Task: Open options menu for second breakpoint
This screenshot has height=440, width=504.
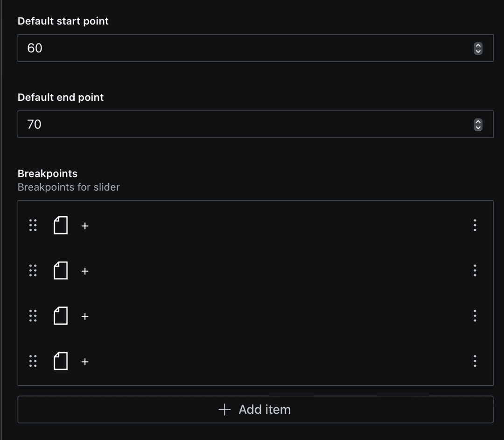Action: [x=475, y=271]
